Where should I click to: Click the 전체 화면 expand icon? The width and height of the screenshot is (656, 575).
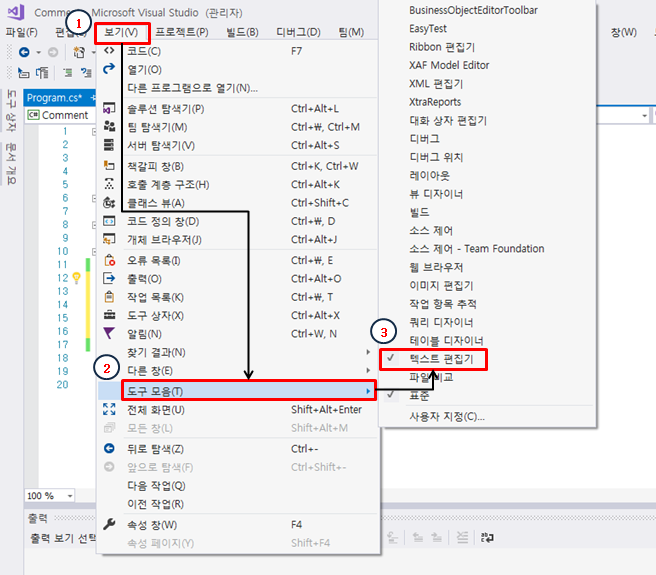109,409
